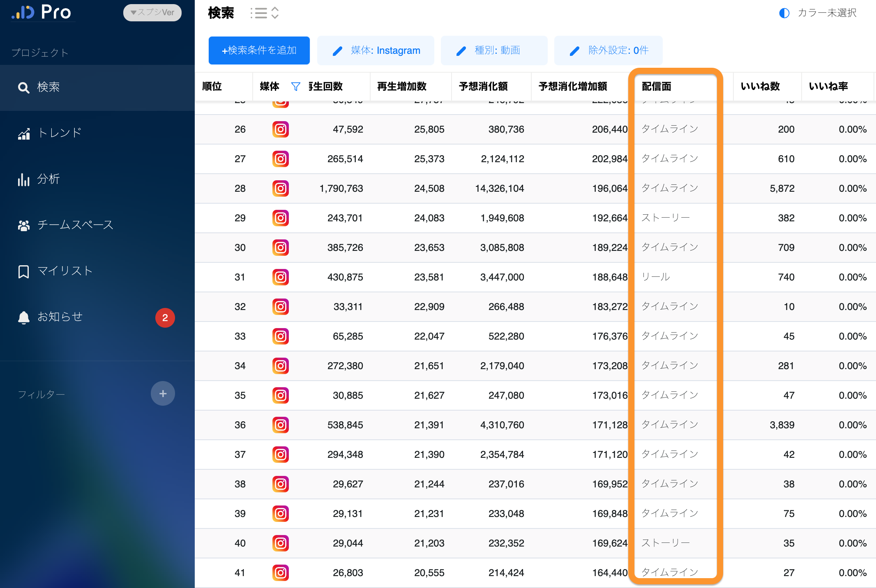Click the 分析 bar chart icon
Viewport: 876px width, 588px height.
pos(23,179)
